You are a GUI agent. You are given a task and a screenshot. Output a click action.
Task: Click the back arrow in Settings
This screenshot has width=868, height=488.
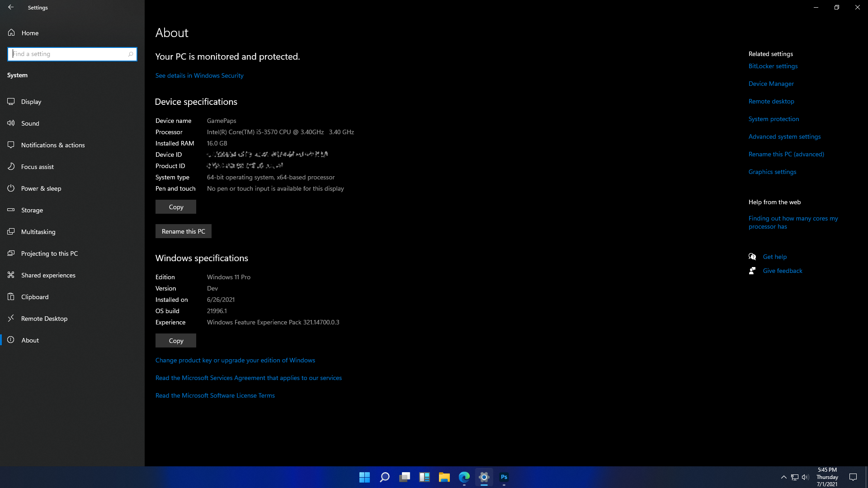point(11,7)
